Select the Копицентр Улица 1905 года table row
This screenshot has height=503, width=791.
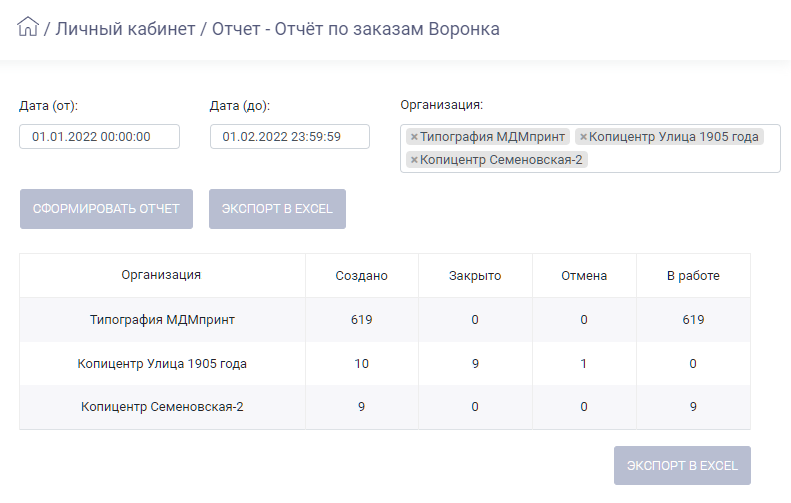(x=385, y=364)
